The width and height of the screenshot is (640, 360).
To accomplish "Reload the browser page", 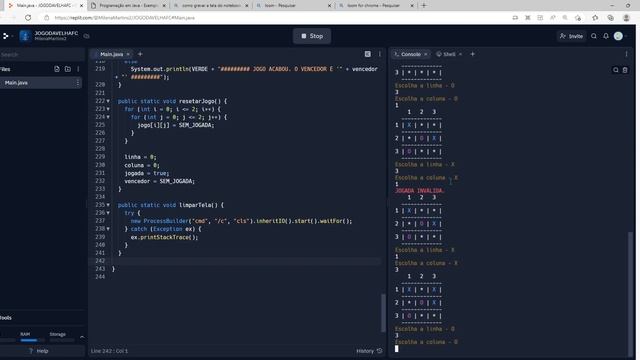I will coord(28,18).
